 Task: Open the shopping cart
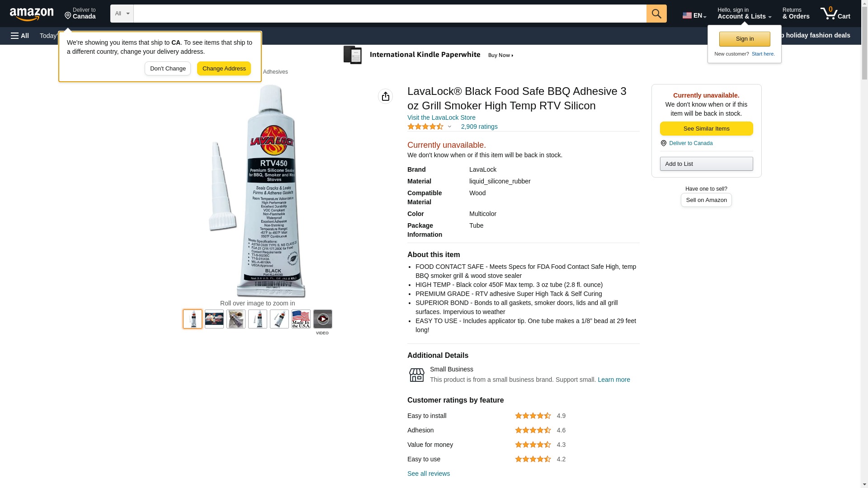[835, 14]
